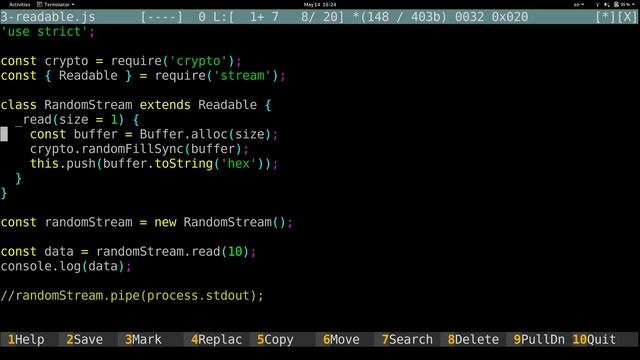
Task: Click the Buffer.alloc(size) line
Action: (x=154, y=135)
